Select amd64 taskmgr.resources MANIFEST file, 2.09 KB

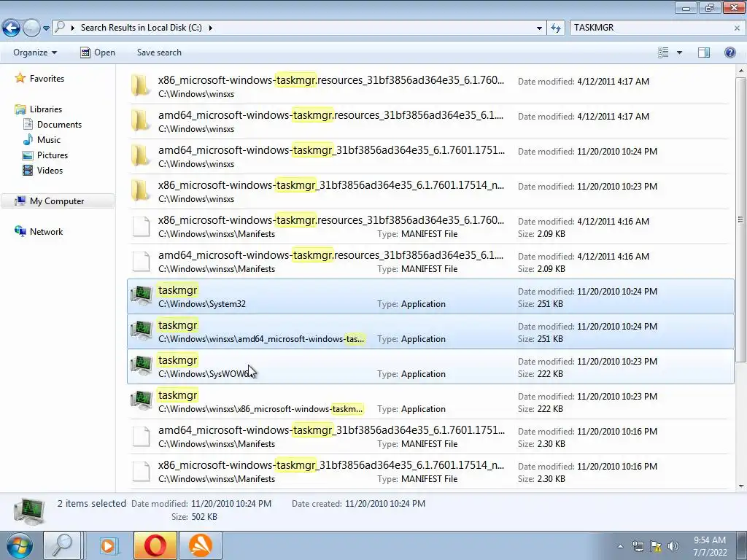pyautogui.click(x=430, y=262)
